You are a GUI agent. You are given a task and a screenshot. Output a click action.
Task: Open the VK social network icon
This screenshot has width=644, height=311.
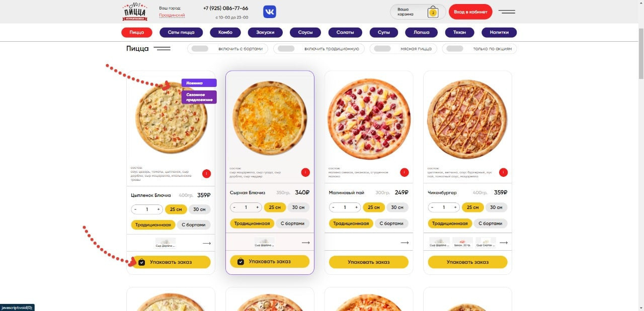270,12
